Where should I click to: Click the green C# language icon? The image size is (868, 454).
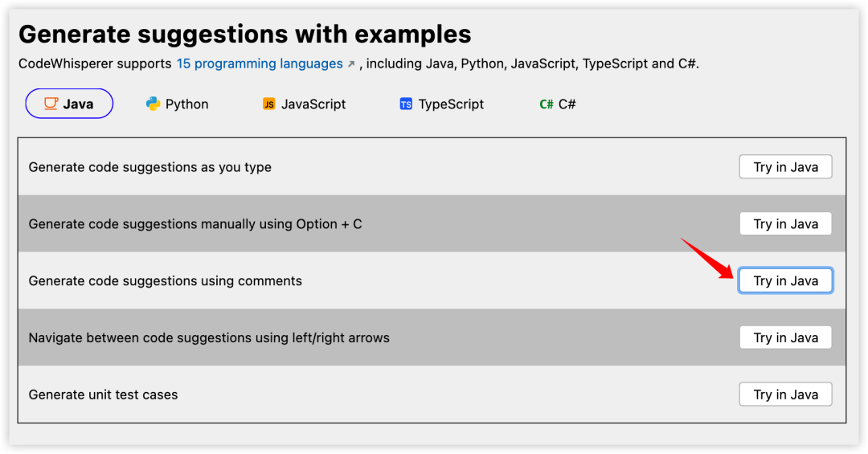coord(547,104)
